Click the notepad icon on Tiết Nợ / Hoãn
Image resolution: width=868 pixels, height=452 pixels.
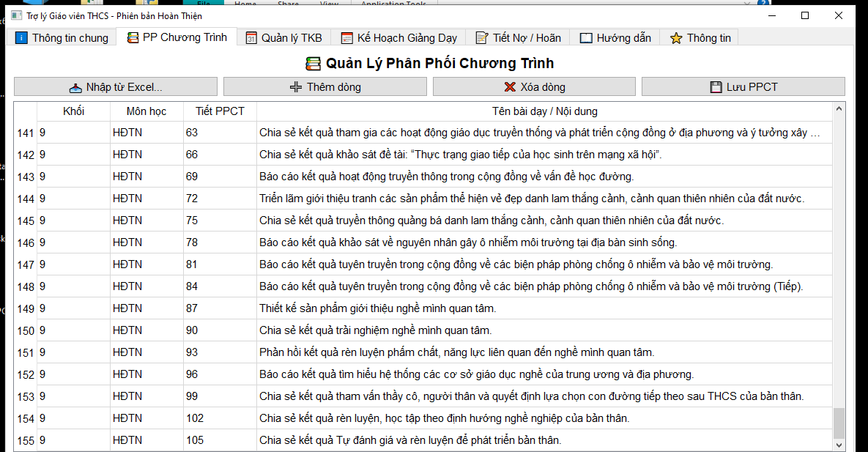(x=482, y=38)
